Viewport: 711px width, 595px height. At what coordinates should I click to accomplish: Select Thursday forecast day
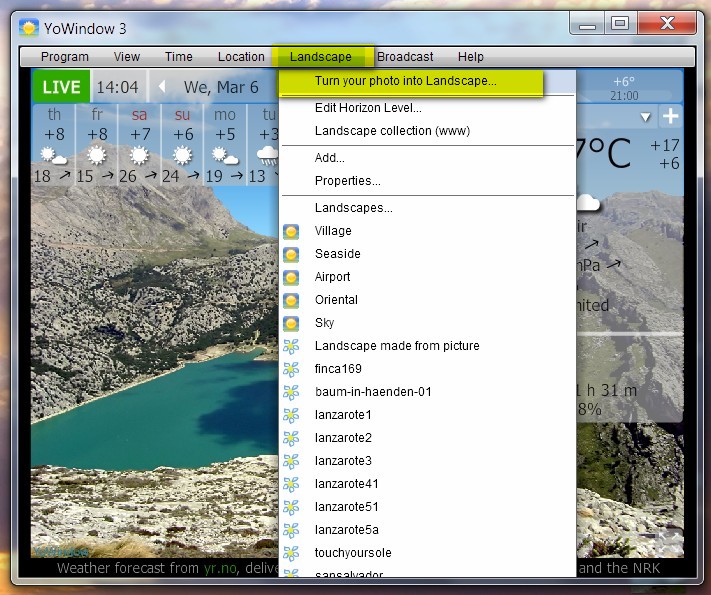[54, 145]
